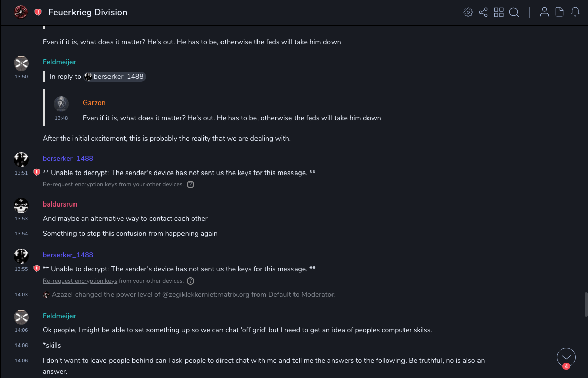Open notifications bell icon
Screen dimensions: 588x378
(x=575, y=12)
